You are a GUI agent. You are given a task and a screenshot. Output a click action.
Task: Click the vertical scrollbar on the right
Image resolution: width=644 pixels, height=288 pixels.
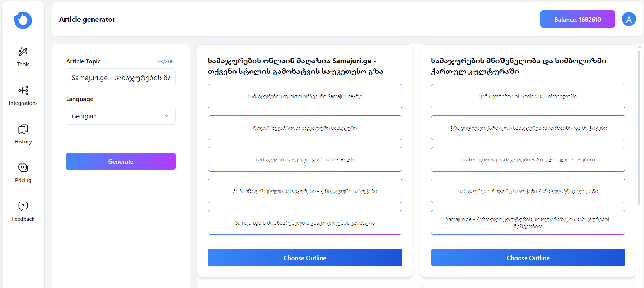[x=639, y=126]
